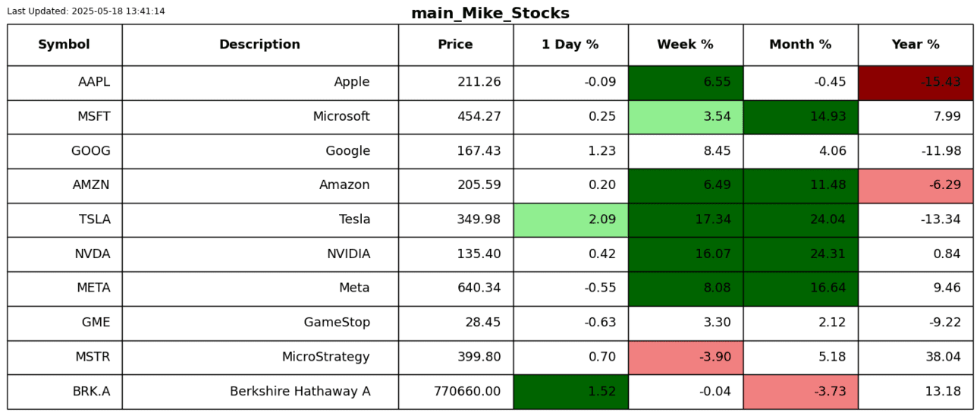Image resolution: width=980 pixels, height=416 pixels.
Task: Click the Month % column header
Action: point(800,45)
